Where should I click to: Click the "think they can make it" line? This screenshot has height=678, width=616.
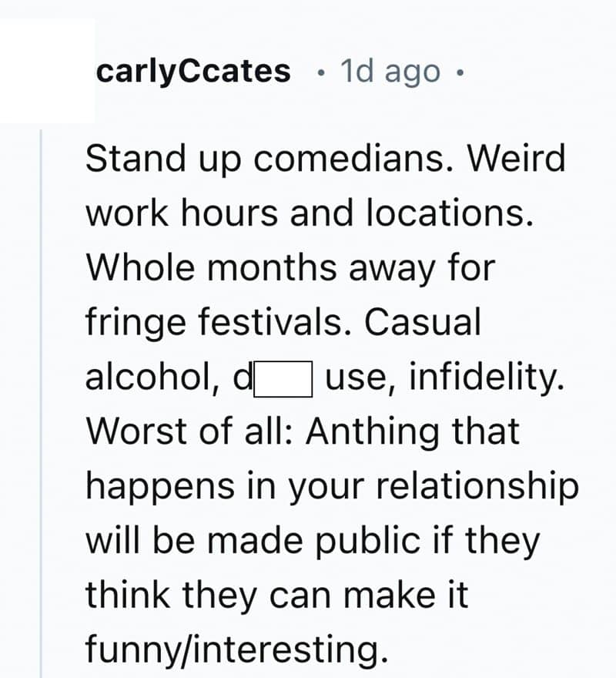(x=276, y=596)
